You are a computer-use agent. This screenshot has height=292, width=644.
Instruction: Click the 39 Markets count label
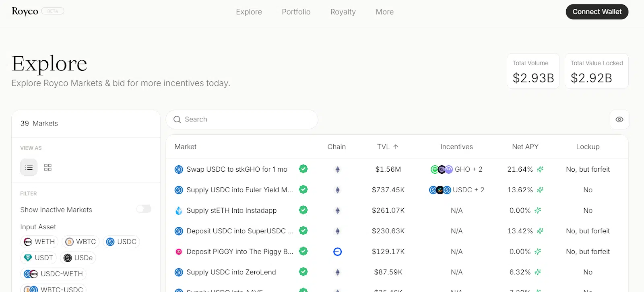click(39, 123)
